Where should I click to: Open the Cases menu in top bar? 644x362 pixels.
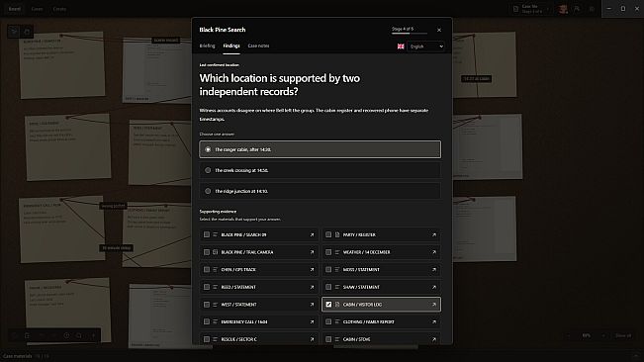pos(37,9)
